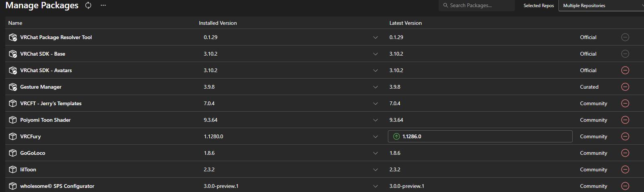This screenshot has height=192, width=644.
Task: Expand the lilToon version selector
Action: coord(375,169)
